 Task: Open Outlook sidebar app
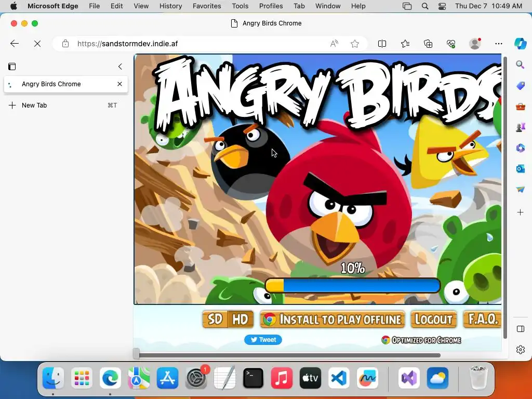521,169
